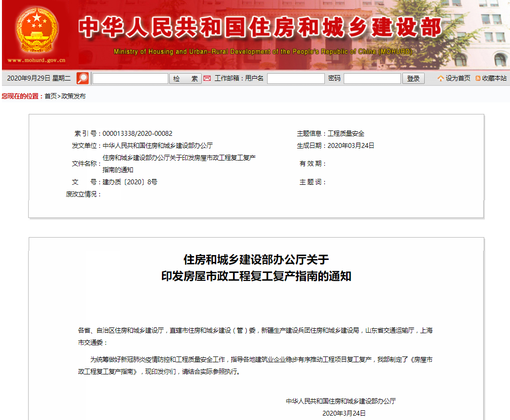Click the RSS-style icon beside 收藏本站

point(478,79)
